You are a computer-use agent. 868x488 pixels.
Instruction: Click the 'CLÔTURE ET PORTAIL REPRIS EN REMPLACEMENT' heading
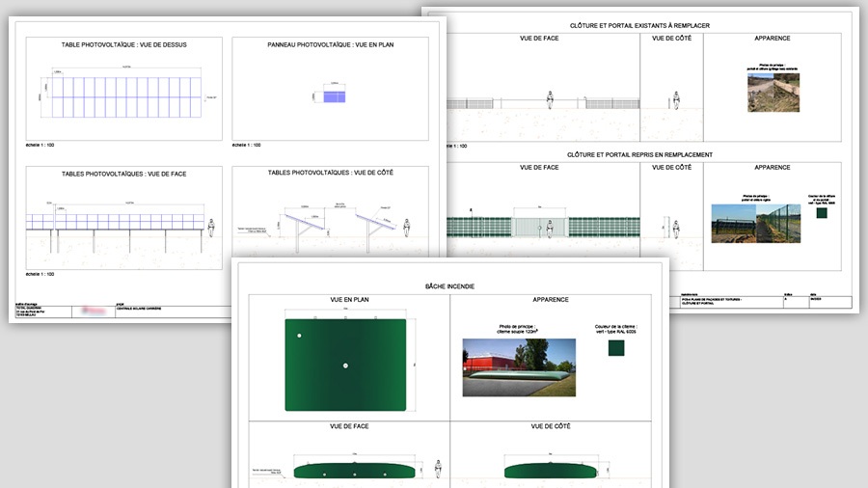click(639, 155)
